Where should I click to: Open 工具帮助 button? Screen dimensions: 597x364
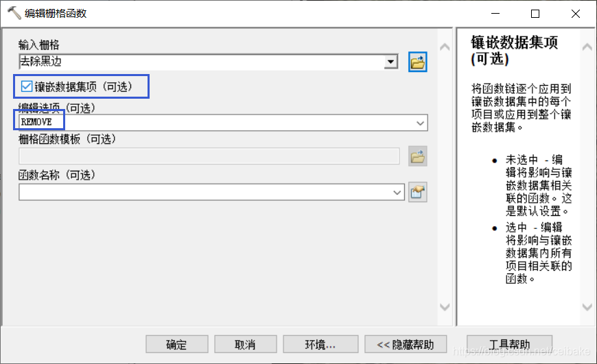[x=509, y=345]
